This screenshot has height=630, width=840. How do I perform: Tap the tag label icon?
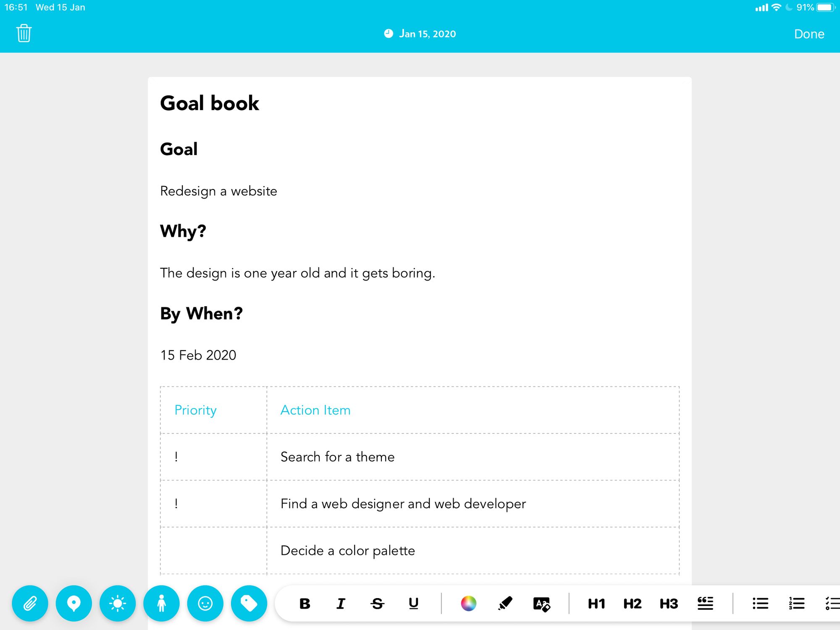(x=250, y=604)
